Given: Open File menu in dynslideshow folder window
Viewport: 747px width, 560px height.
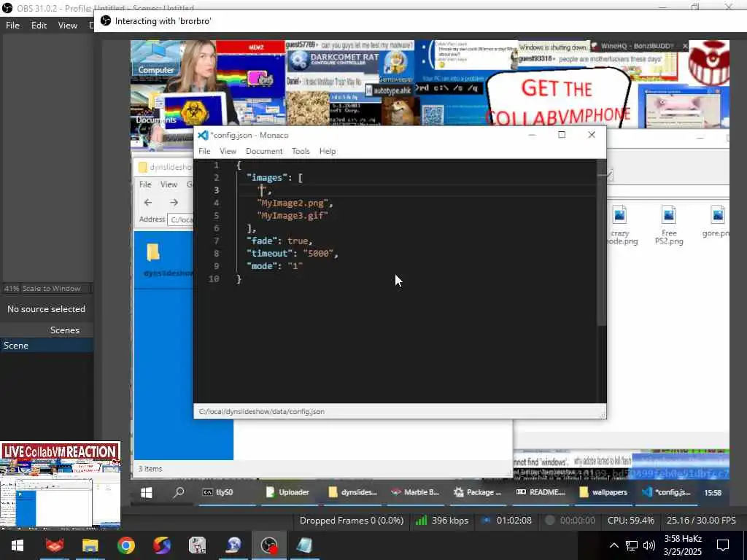Looking at the screenshot, I should coord(145,184).
